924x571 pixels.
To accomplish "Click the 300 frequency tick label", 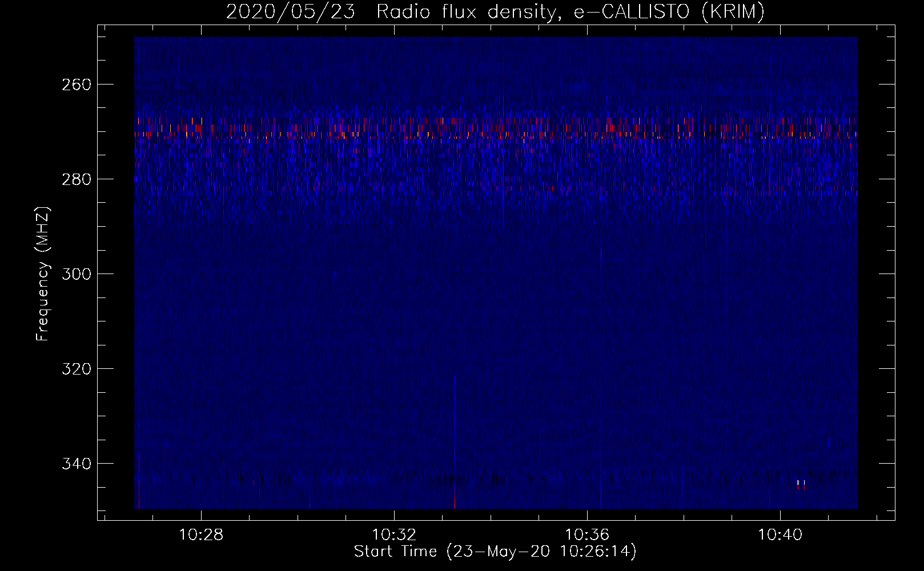I will click(75, 274).
